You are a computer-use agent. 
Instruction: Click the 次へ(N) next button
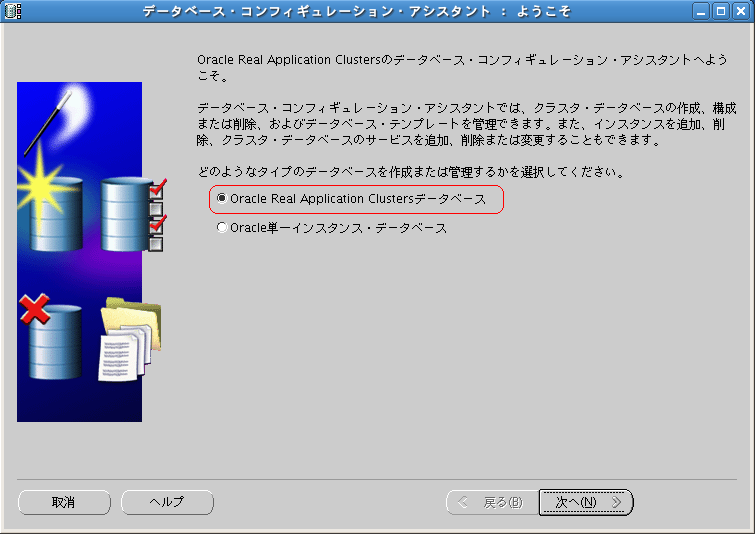pyautogui.click(x=586, y=502)
